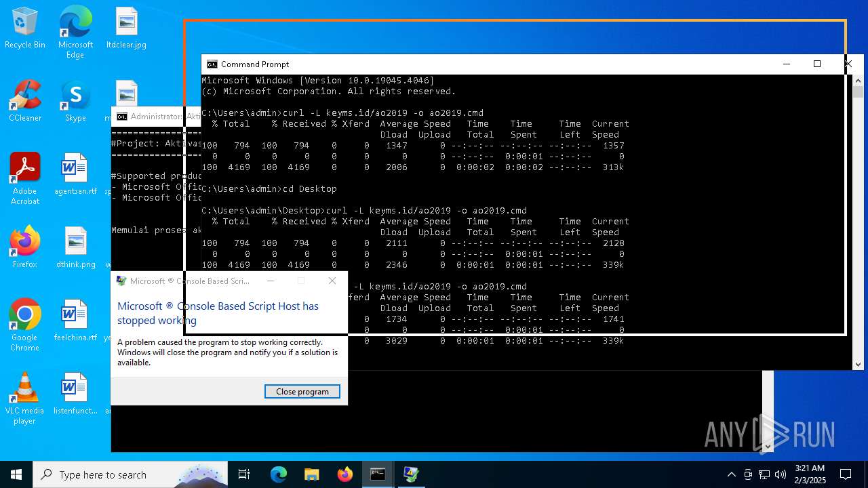Open Task View on taskbar
Image resolution: width=868 pixels, height=488 pixels.
[x=244, y=474]
